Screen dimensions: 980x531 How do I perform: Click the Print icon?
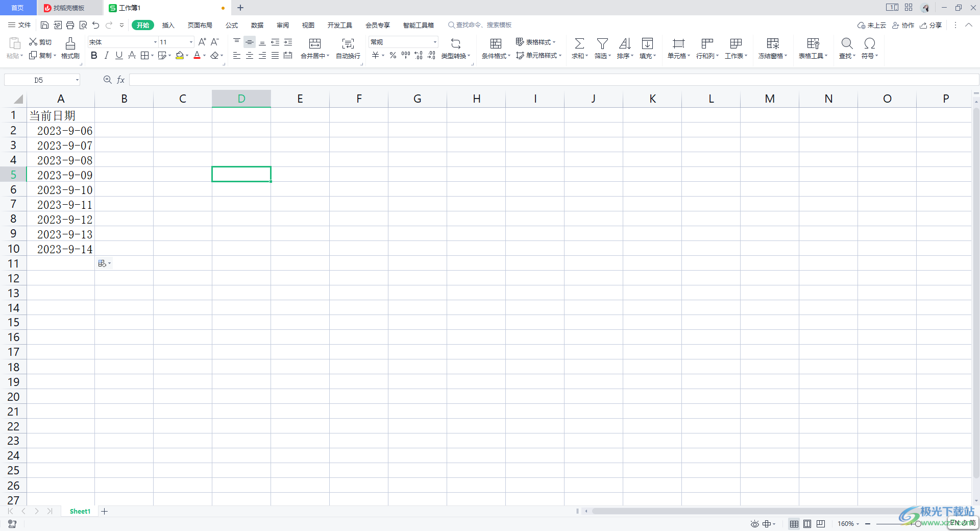[70, 25]
